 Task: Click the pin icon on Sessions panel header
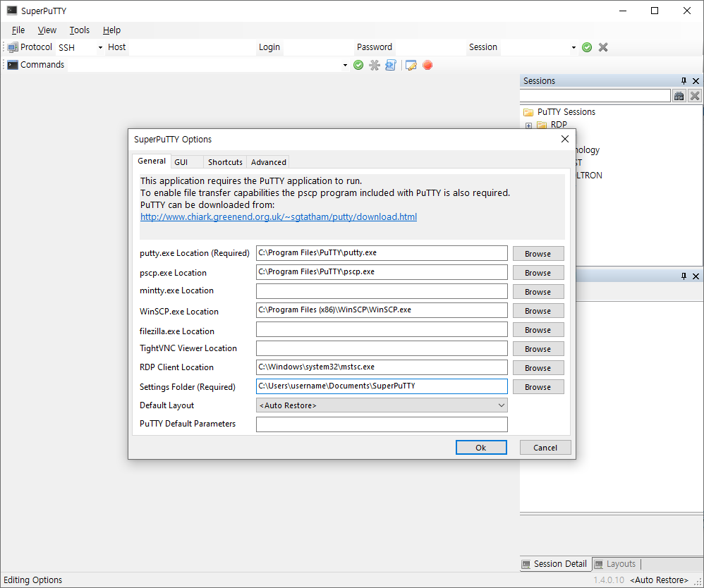(684, 81)
